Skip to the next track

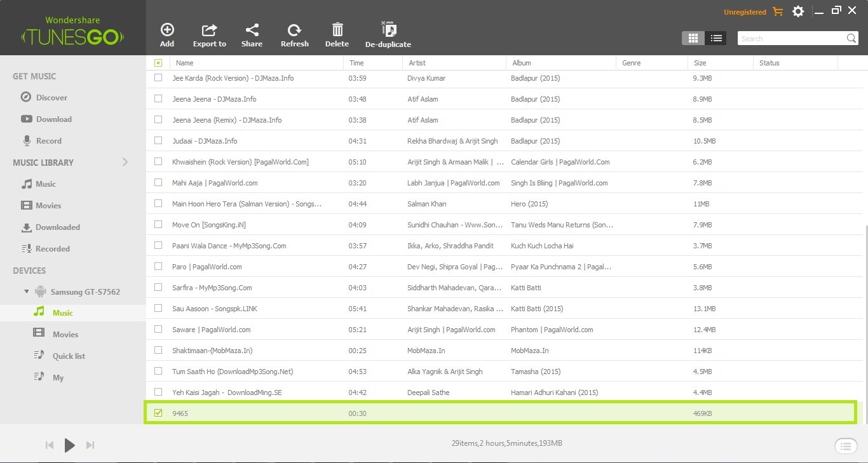click(90, 445)
